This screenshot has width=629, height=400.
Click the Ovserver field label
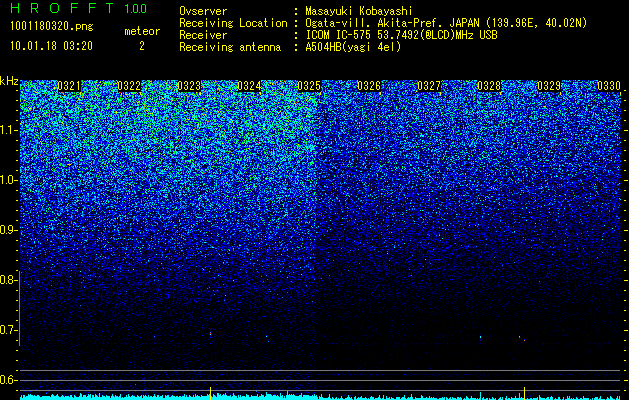[203, 11]
